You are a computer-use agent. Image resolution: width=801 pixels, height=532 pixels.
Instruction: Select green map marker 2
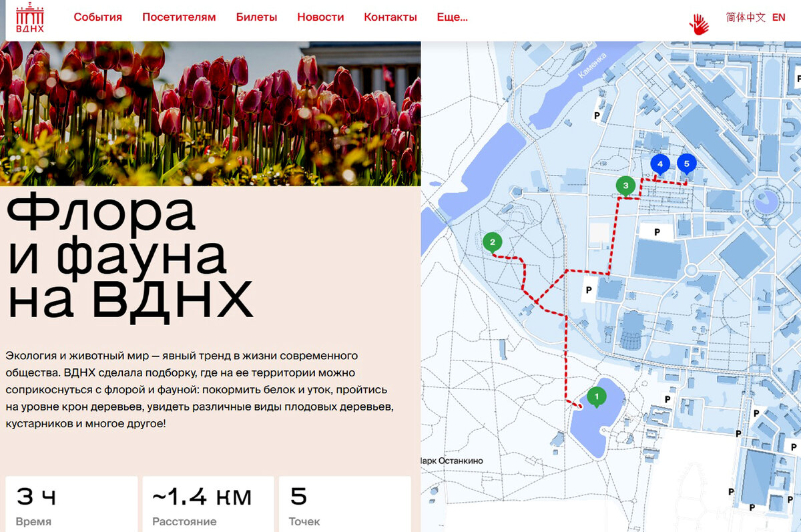pos(492,242)
